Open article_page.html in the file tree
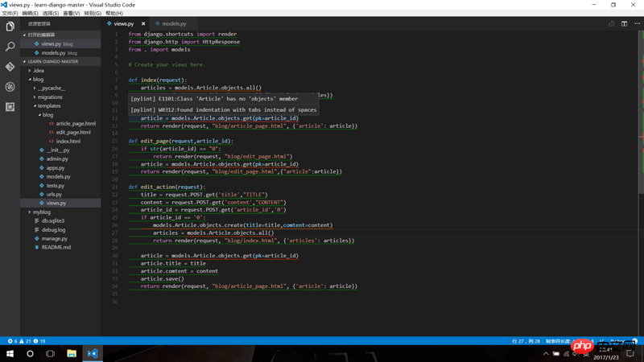This screenshot has width=644, height=362. [76, 124]
